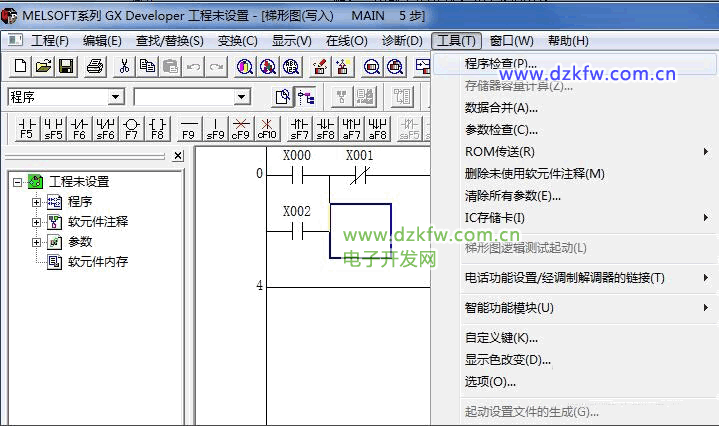Insert normally closed contact F6

tap(79, 128)
